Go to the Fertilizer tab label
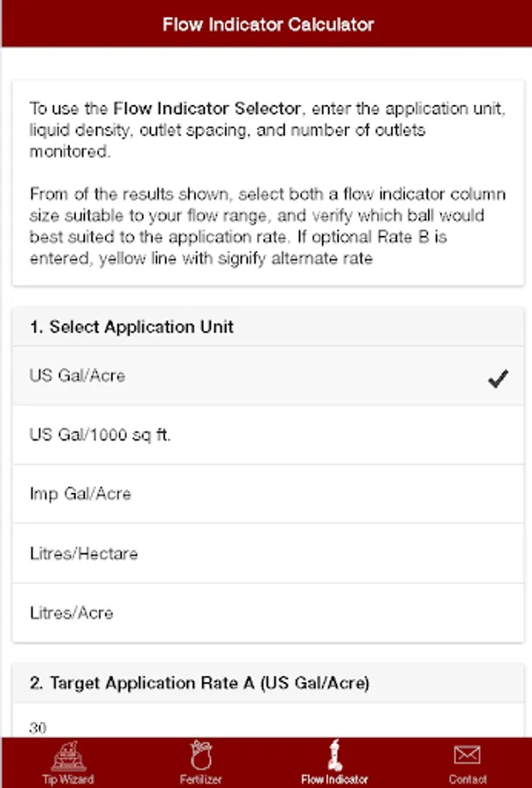This screenshot has height=788, width=532. tap(201, 779)
